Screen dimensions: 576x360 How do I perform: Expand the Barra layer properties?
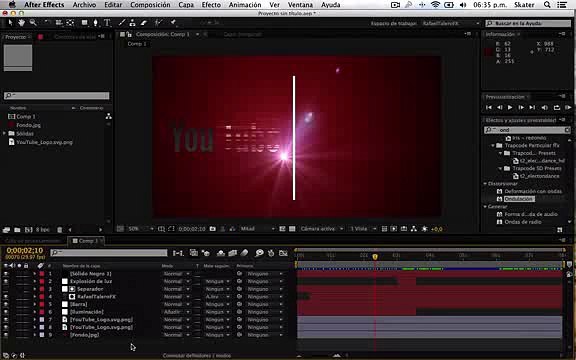(35, 305)
